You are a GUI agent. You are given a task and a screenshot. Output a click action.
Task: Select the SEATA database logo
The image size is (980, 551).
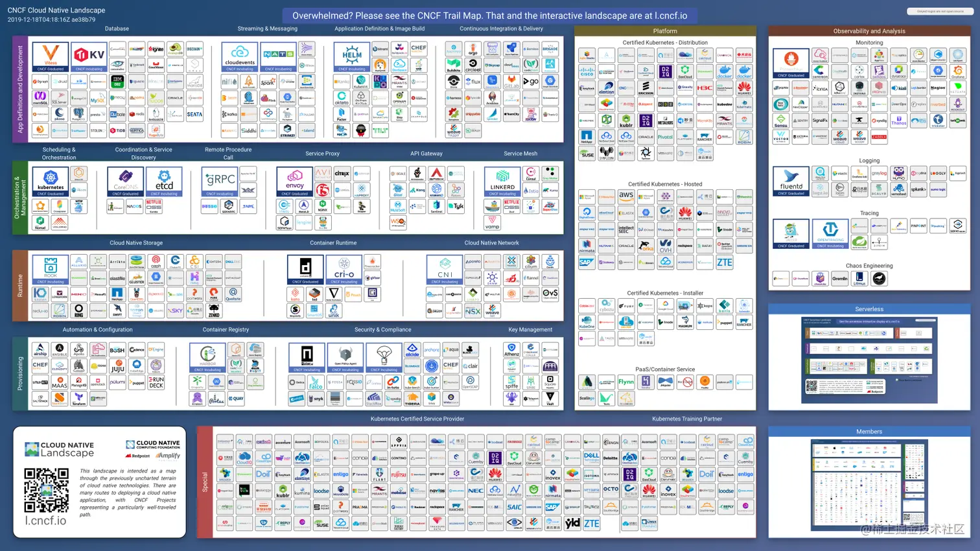tap(194, 114)
